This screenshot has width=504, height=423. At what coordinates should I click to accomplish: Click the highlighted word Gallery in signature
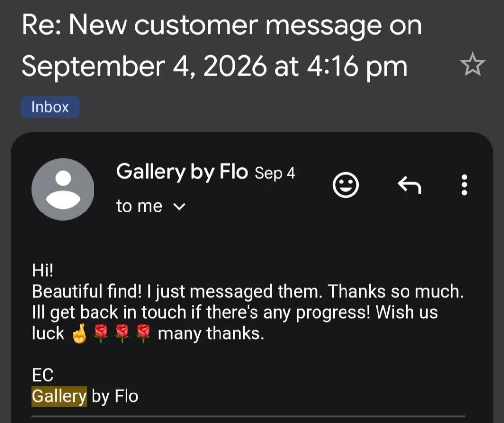click(x=59, y=396)
